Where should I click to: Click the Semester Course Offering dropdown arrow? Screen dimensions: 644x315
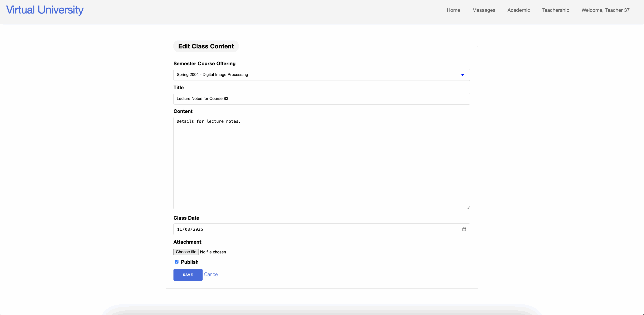462,75
